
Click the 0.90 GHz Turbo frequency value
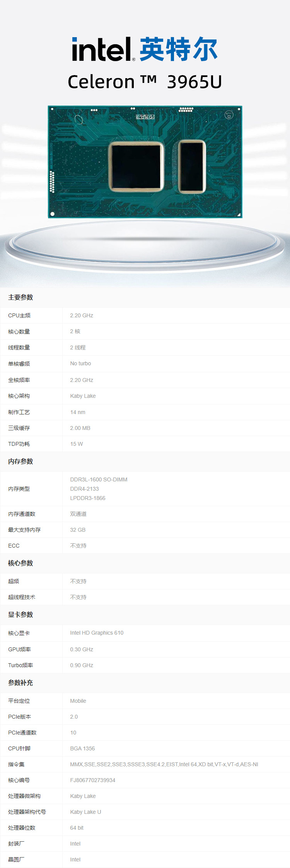coord(82,665)
